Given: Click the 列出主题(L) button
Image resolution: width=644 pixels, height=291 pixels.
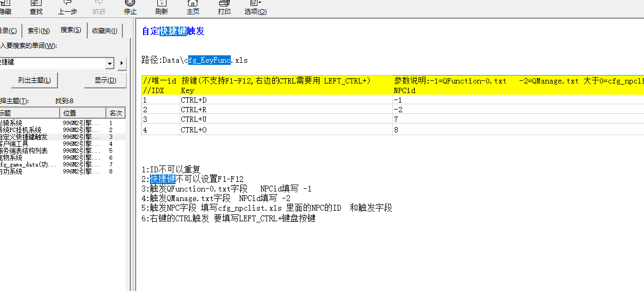Looking at the screenshot, I should tap(34, 80).
